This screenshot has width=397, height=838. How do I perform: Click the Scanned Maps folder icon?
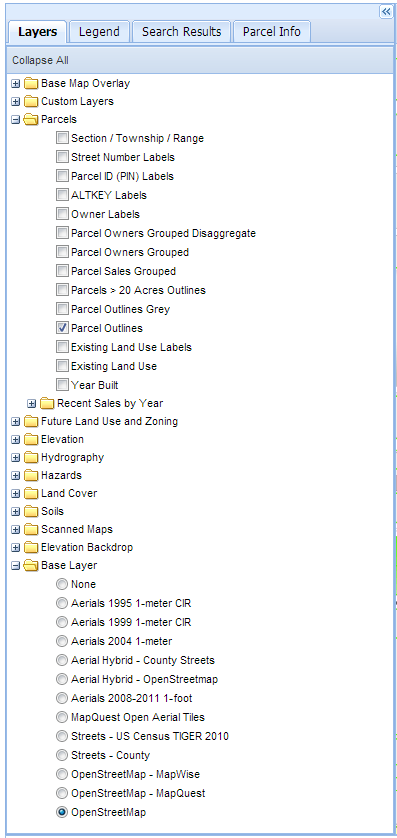[x=32, y=530]
